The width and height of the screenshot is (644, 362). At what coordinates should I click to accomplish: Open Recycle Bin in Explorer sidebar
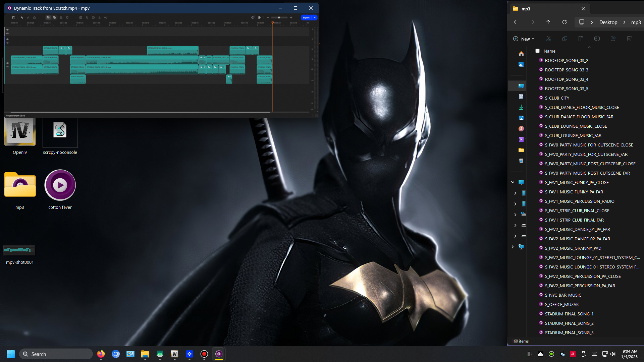[x=521, y=161]
